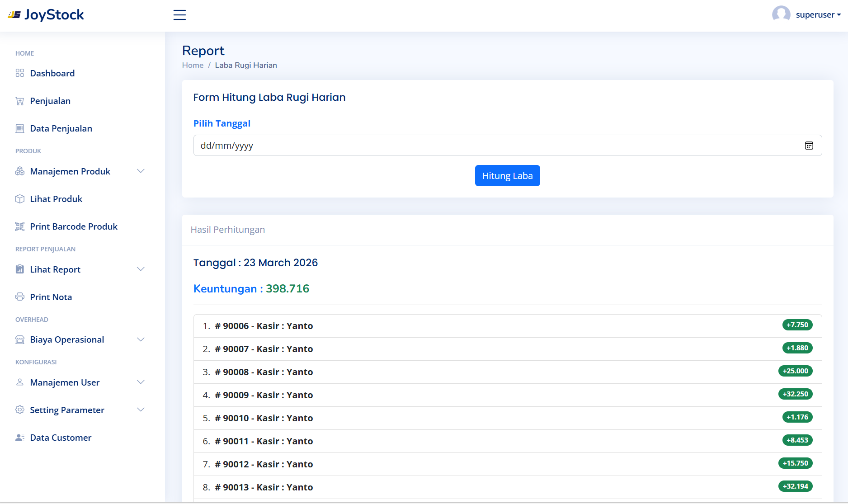The image size is (848, 504).
Task: Click the Data Penjualan list icon
Action: (20, 128)
